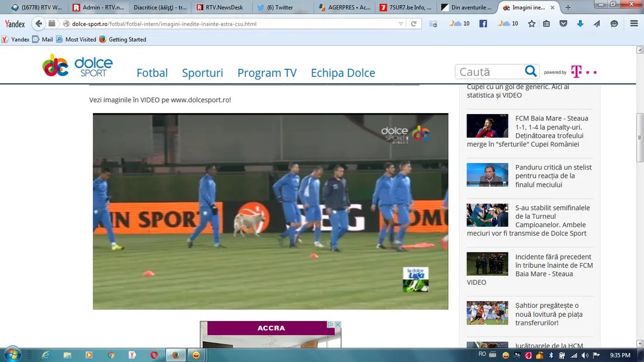The image size is (644, 362).
Task: Launch Google Chrome from taskbar
Action: point(111,355)
